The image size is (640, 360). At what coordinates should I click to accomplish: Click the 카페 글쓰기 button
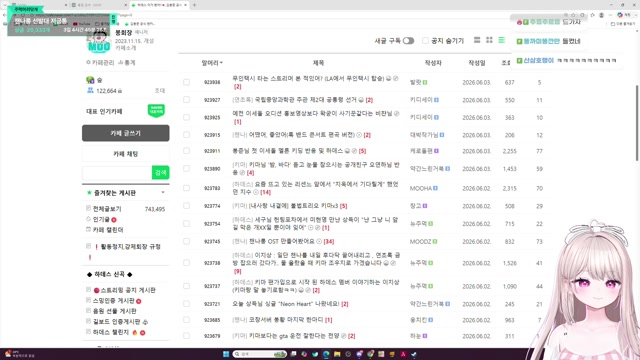point(125,133)
